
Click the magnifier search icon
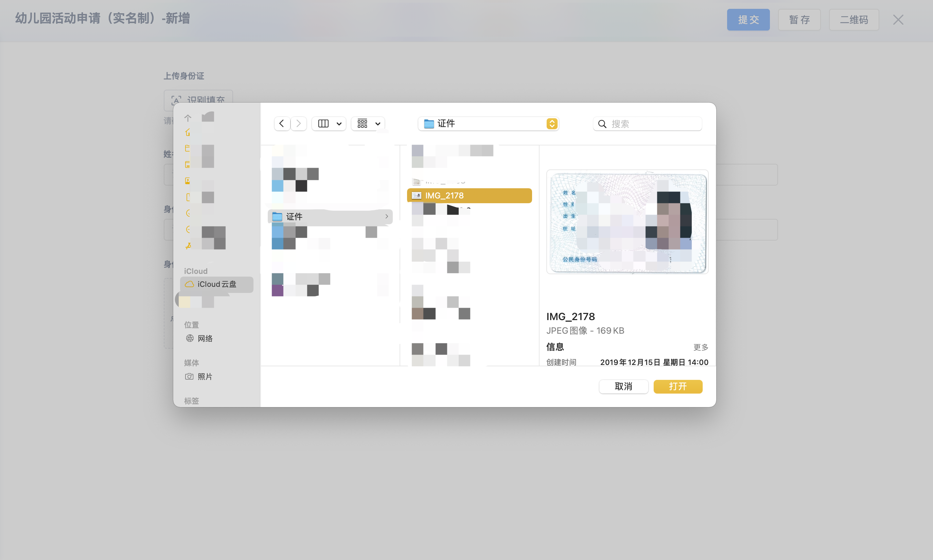click(x=602, y=124)
